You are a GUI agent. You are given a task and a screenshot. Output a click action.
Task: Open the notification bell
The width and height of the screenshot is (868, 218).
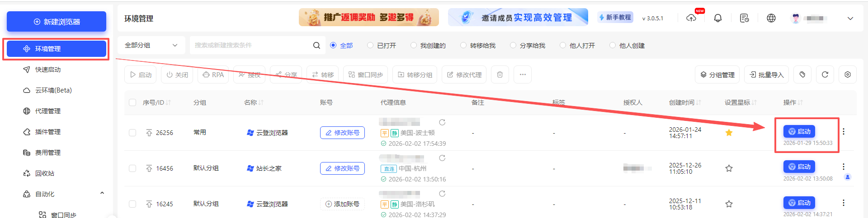(718, 18)
